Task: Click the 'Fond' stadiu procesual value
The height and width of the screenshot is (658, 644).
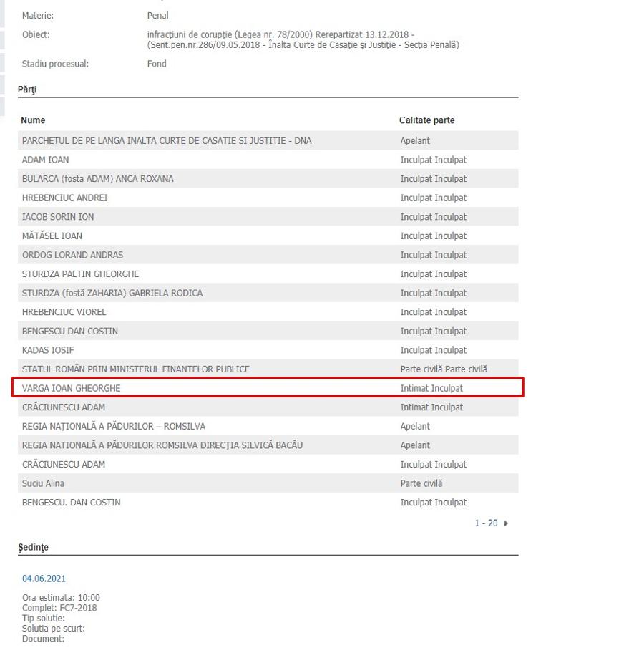Action: tap(157, 64)
